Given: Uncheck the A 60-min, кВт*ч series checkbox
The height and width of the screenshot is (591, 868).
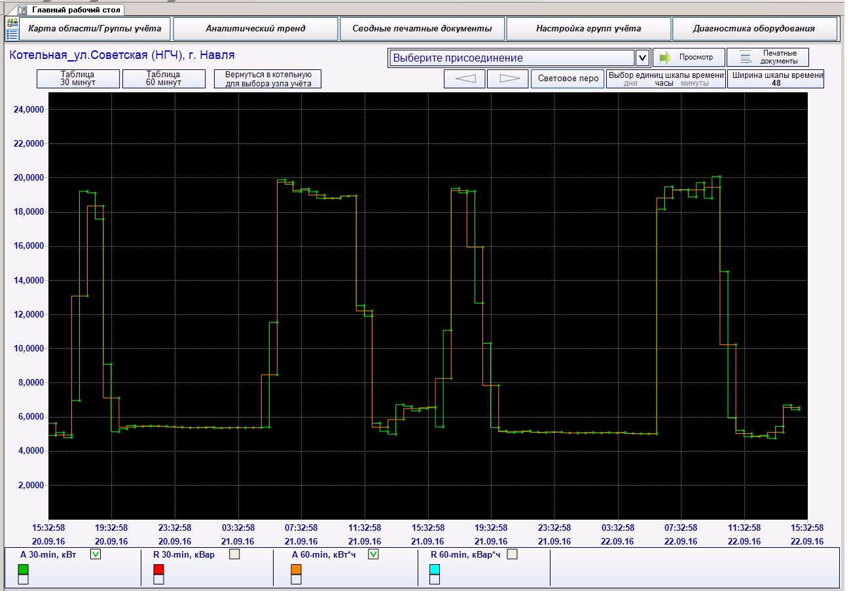Looking at the screenshot, I should [373, 554].
